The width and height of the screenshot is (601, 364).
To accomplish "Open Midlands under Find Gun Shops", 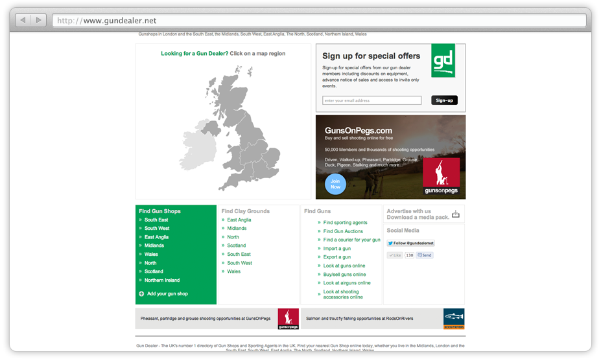I will (x=154, y=245).
